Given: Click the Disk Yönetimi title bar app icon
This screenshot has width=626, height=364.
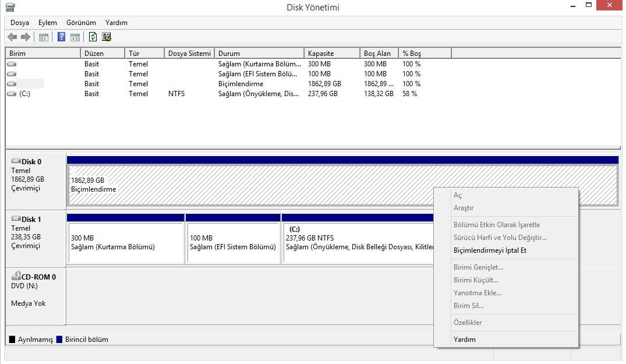Looking at the screenshot, I should pyautogui.click(x=10, y=7).
